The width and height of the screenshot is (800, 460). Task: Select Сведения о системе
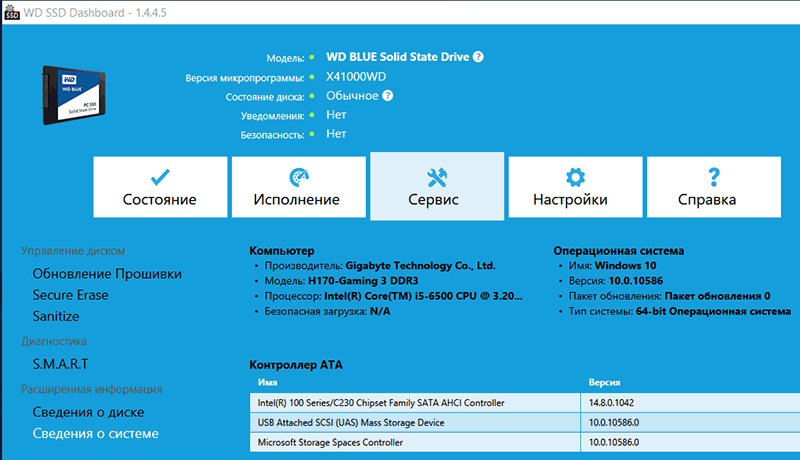pos(95,433)
